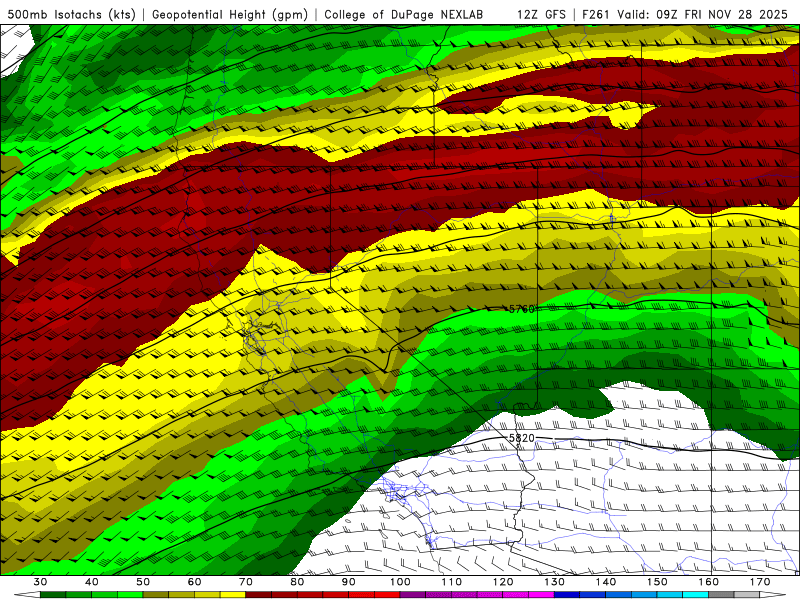Click the bright yellow swatch before 70 mark
The width and height of the screenshot is (800, 600).
point(233,595)
